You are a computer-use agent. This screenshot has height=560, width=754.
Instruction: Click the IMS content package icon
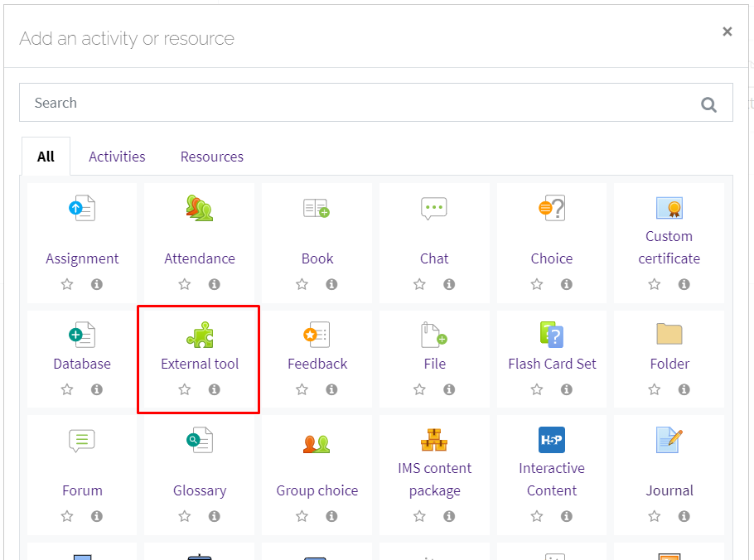pyautogui.click(x=434, y=440)
